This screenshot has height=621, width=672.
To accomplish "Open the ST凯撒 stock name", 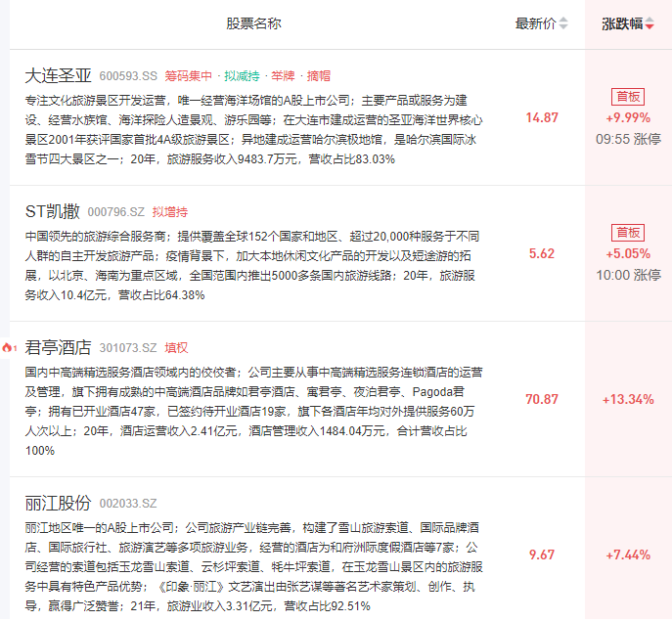I will (52, 211).
